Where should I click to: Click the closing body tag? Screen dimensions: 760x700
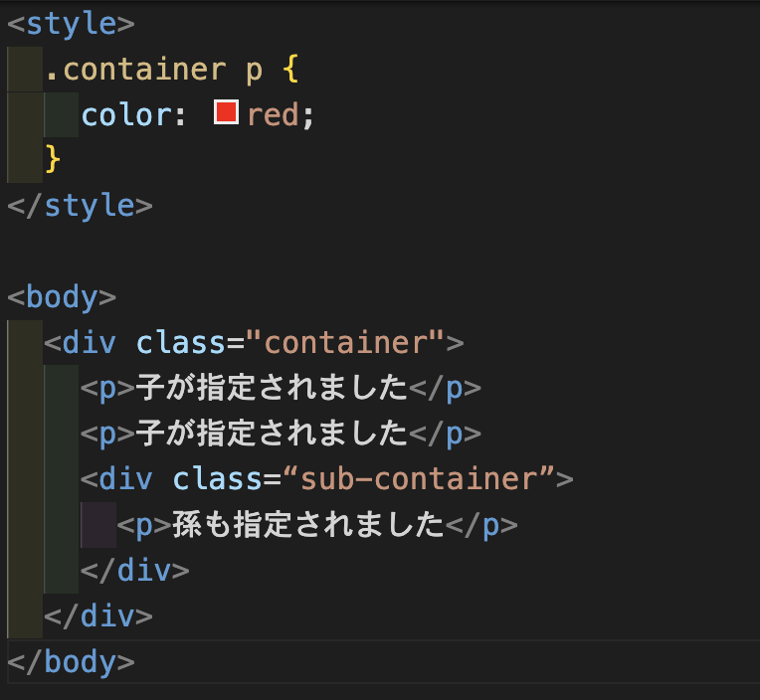[71, 661]
